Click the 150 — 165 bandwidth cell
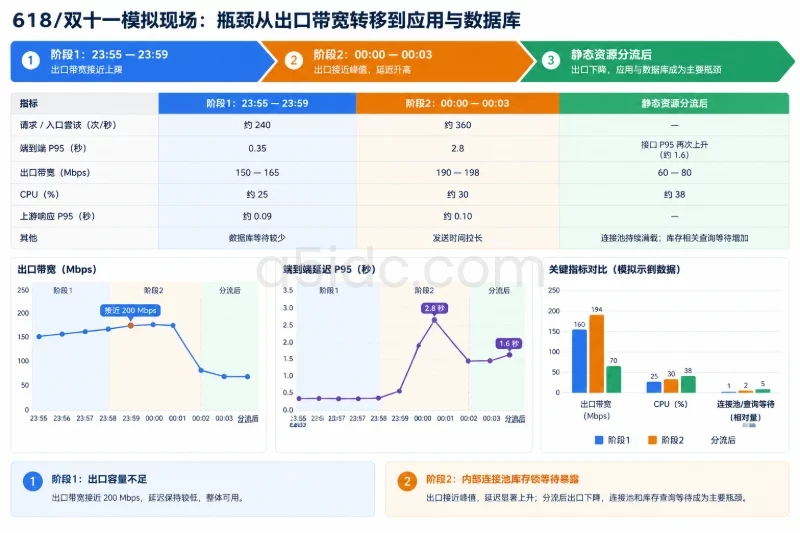Image resolution: width=800 pixels, height=533 pixels. (257, 172)
